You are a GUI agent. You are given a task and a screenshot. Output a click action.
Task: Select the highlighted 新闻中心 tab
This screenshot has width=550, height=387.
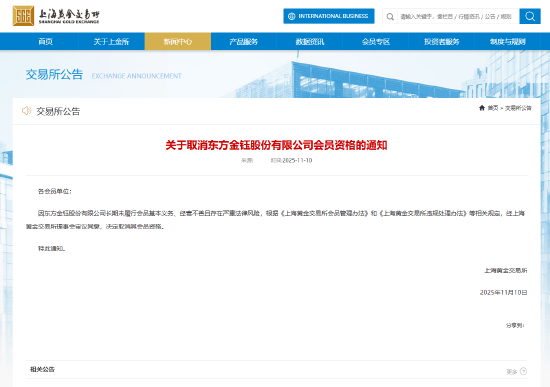tap(178, 41)
